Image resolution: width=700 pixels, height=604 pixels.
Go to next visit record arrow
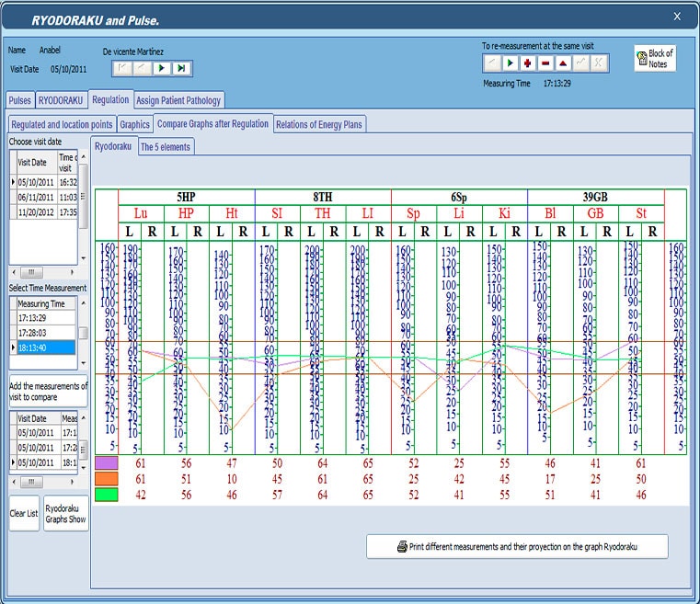point(162,68)
